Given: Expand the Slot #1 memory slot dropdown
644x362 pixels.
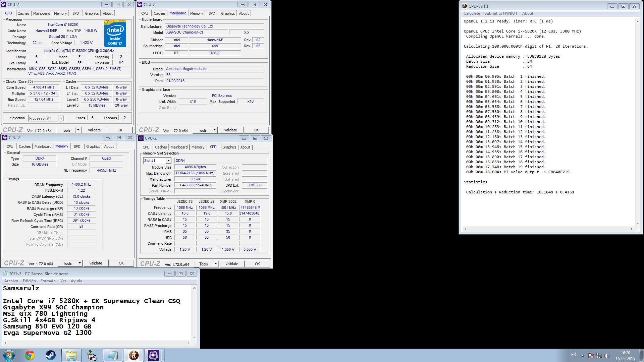Looking at the screenshot, I should click(x=168, y=161).
